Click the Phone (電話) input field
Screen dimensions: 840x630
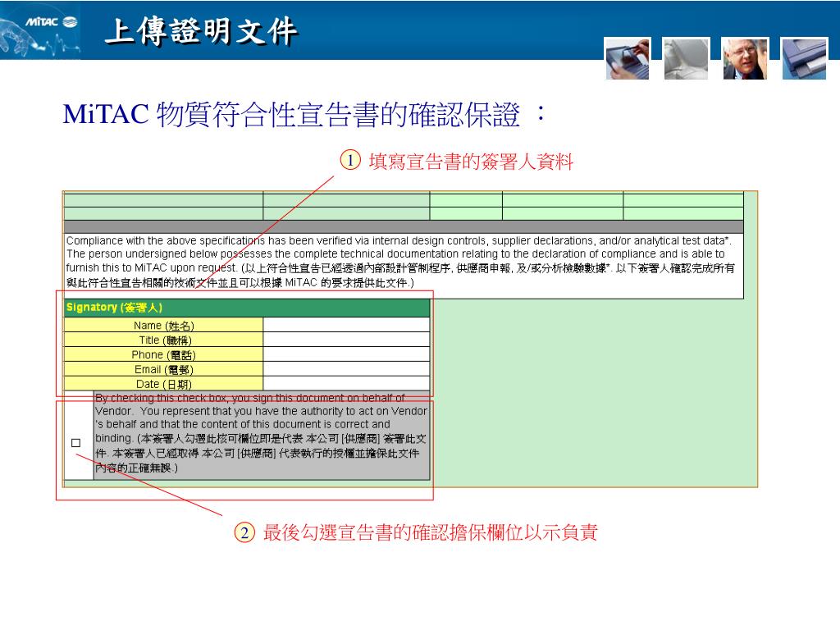coord(346,354)
